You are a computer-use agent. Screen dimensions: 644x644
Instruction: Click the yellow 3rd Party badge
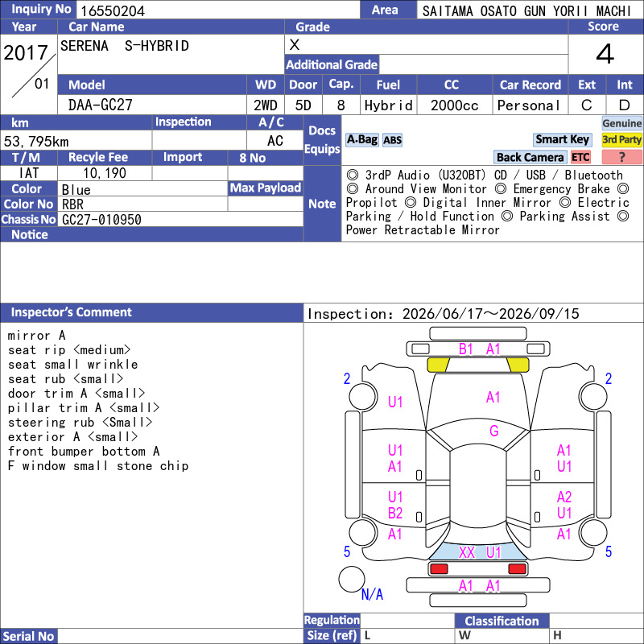click(621, 139)
